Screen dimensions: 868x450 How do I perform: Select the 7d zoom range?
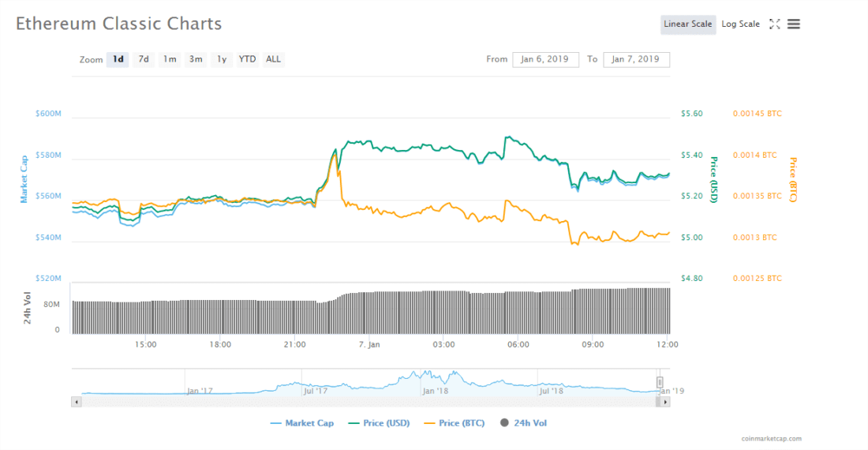click(x=144, y=59)
